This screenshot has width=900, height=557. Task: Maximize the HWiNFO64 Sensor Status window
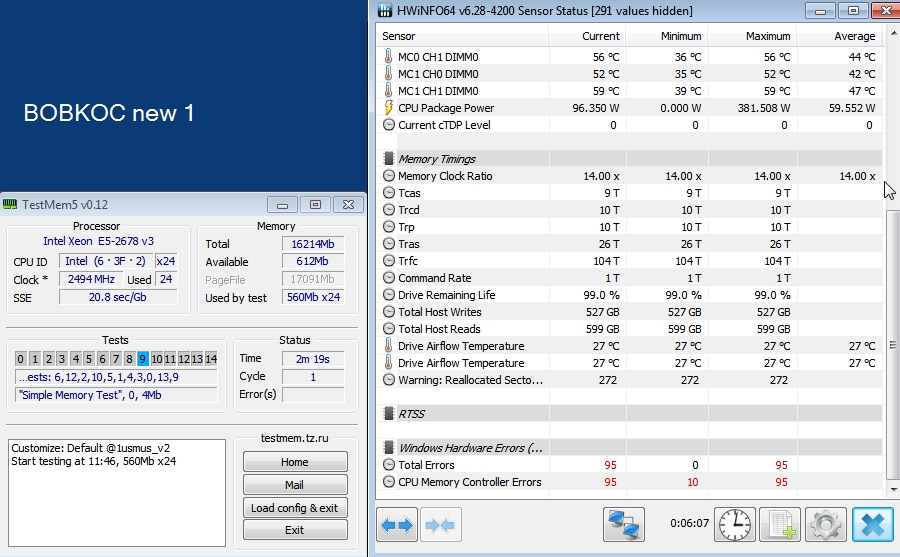pos(853,10)
